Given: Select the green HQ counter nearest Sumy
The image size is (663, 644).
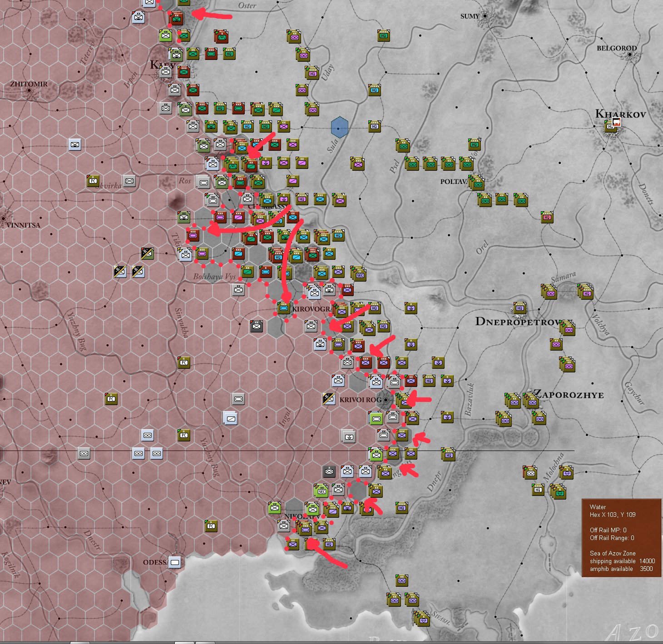Looking at the screenshot, I should (384, 35).
